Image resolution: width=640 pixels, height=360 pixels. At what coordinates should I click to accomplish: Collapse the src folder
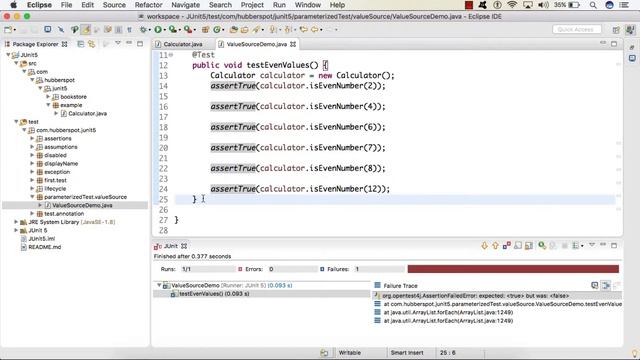point(16,63)
